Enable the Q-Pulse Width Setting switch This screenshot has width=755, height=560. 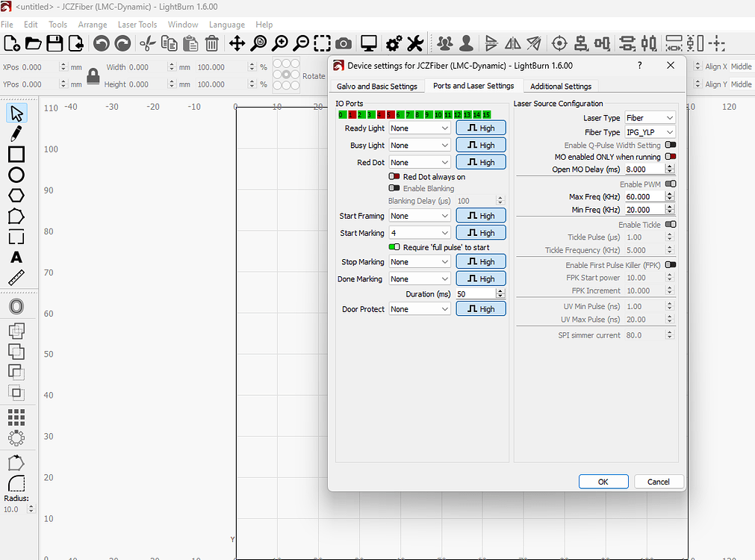point(669,145)
